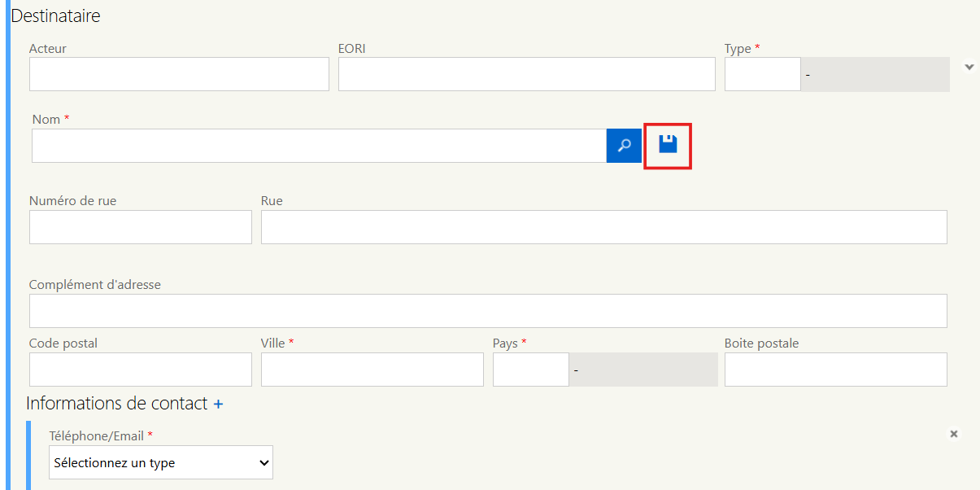Click the Acteur input field
Viewport: 980px width, 490px height.
click(179, 74)
